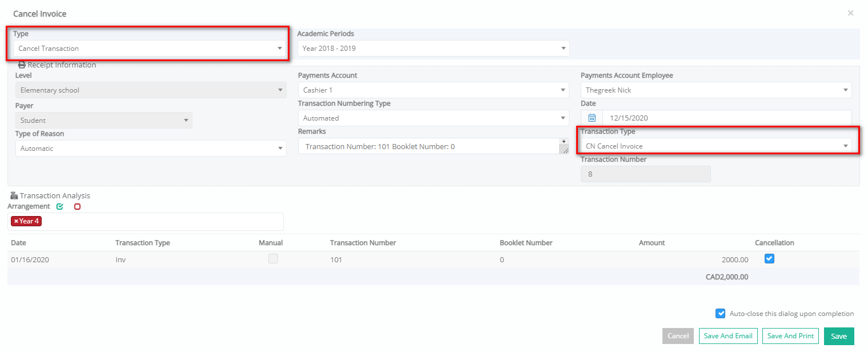Click the green Save button

click(x=839, y=336)
